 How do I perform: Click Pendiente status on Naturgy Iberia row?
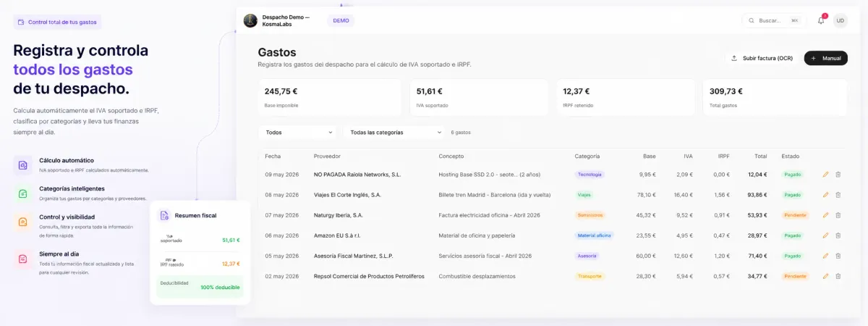point(795,215)
